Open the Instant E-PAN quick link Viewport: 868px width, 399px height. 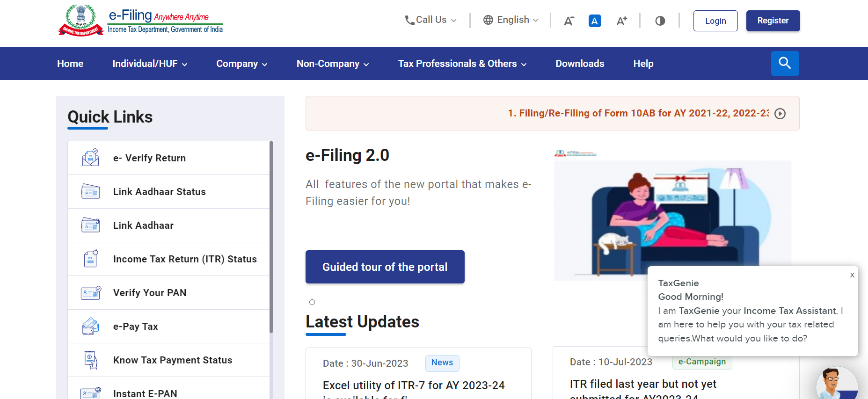tap(168, 389)
